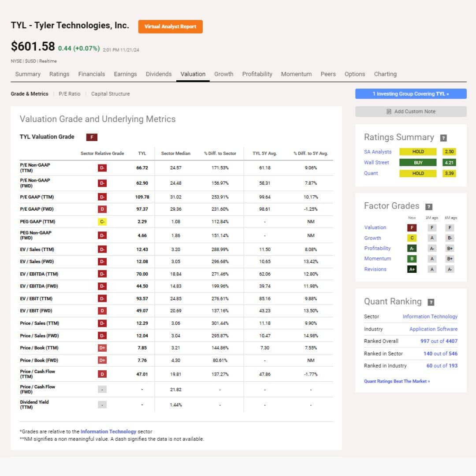Open the SA Analysts ratings link
The height and width of the screenshot is (476, 476).
[x=378, y=152]
